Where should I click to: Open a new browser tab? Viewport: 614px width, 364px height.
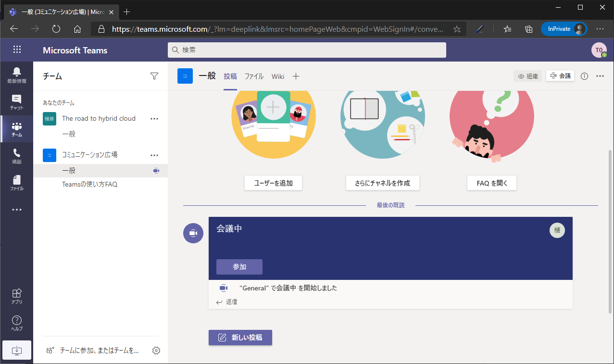pos(127,12)
